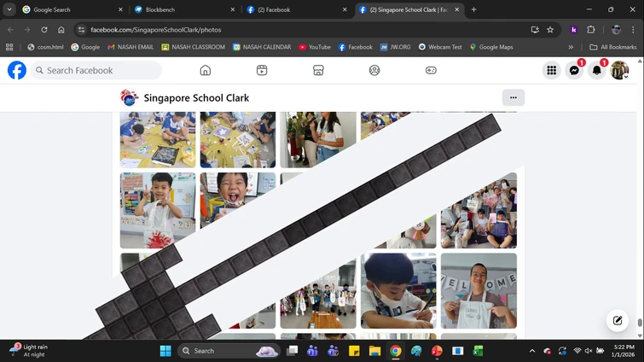Go to browser home page

point(61,30)
